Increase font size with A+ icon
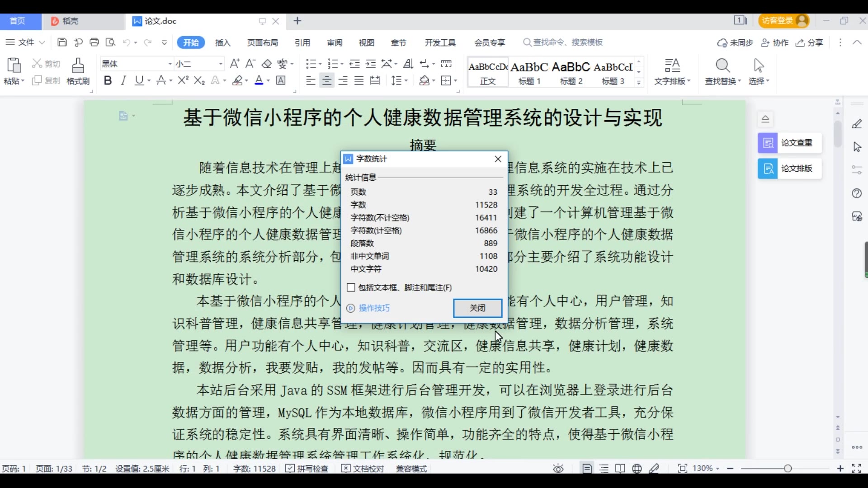Viewport: 868px width, 488px height. (235, 64)
